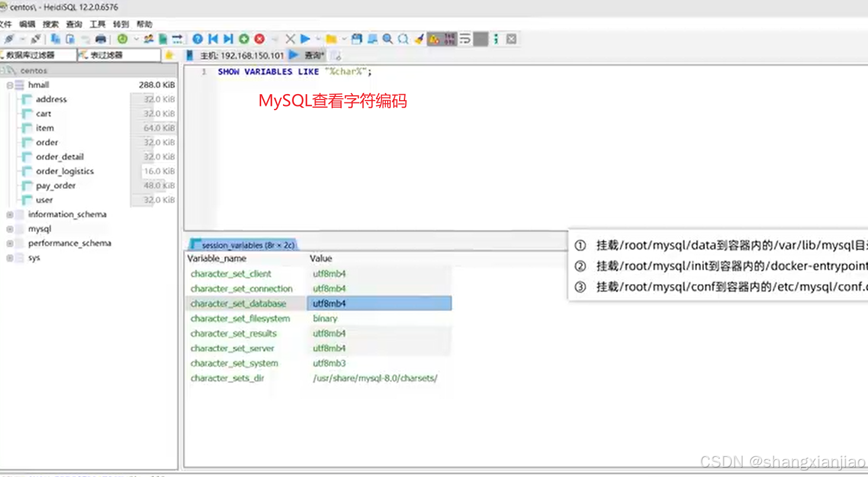
Task: Open the 工具 menu
Action: pos(98,24)
